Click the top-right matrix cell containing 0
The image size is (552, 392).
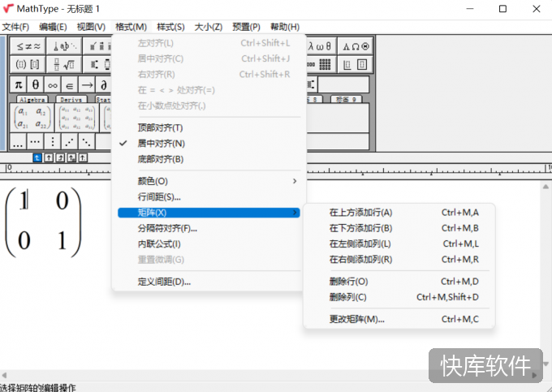[62, 201]
